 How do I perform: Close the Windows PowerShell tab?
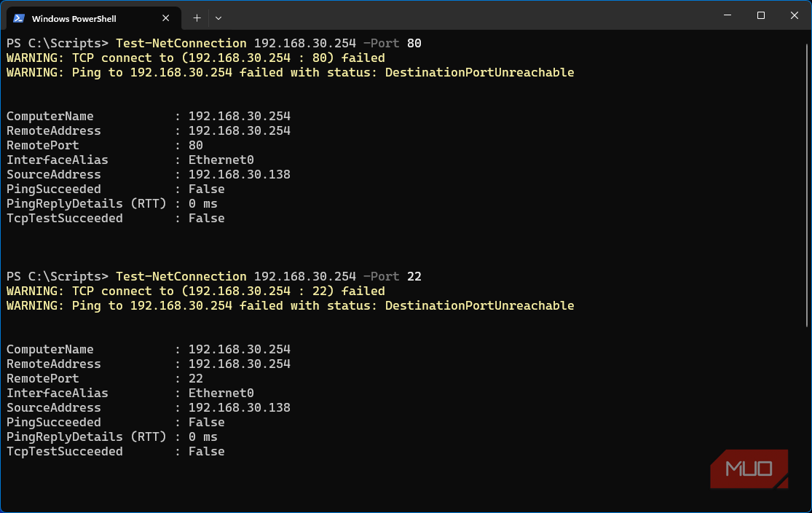point(166,18)
